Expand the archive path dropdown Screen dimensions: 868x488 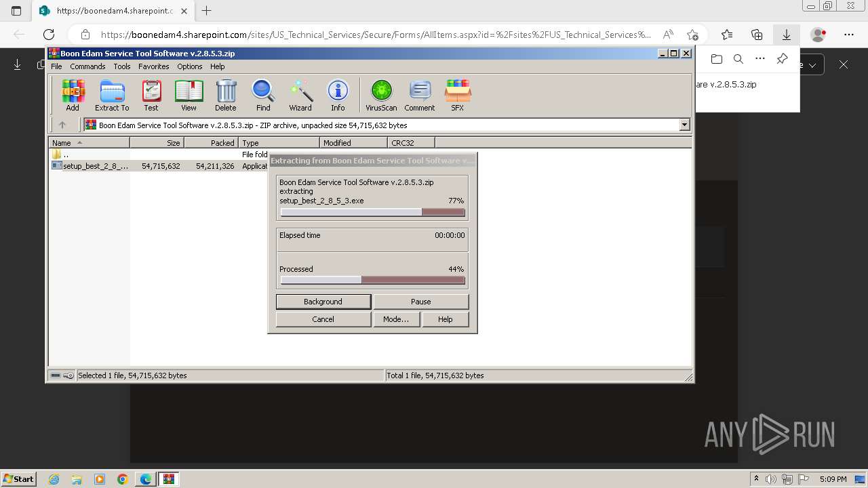684,125
